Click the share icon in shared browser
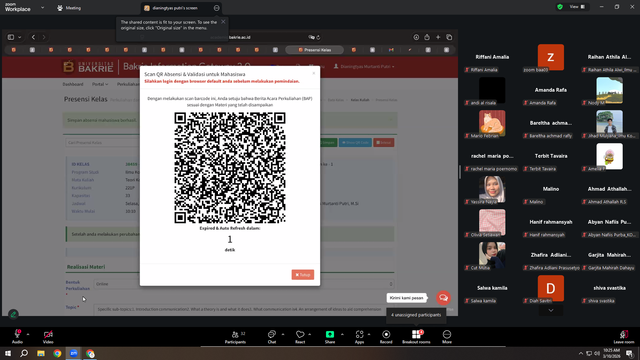 point(427,37)
